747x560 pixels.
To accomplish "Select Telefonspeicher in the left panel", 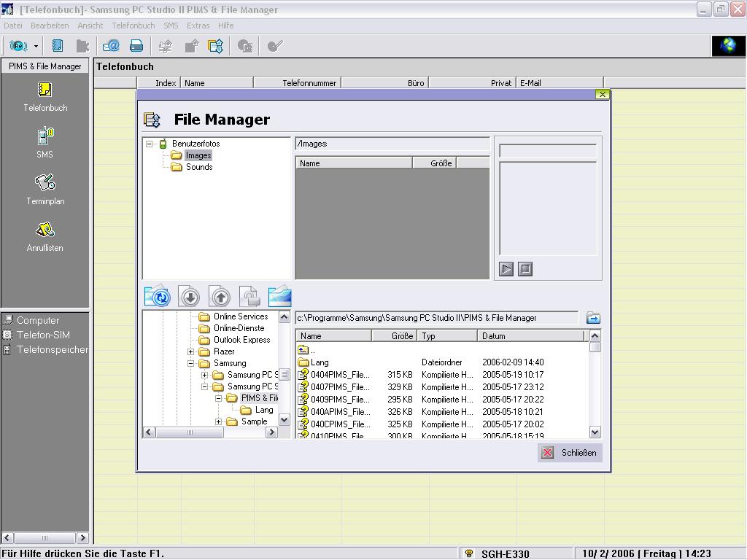I will point(46,349).
